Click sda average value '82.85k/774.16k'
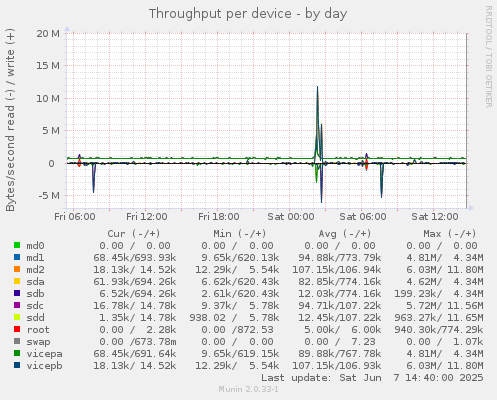The image size is (497, 400). [x=340, y=282]
